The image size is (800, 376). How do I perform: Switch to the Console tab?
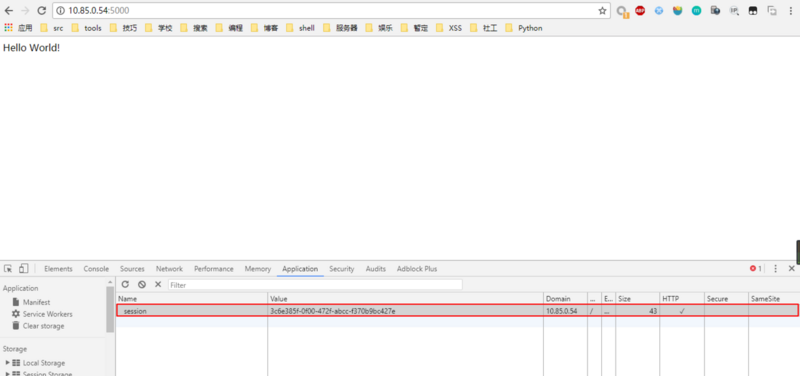tap(96, 269)
